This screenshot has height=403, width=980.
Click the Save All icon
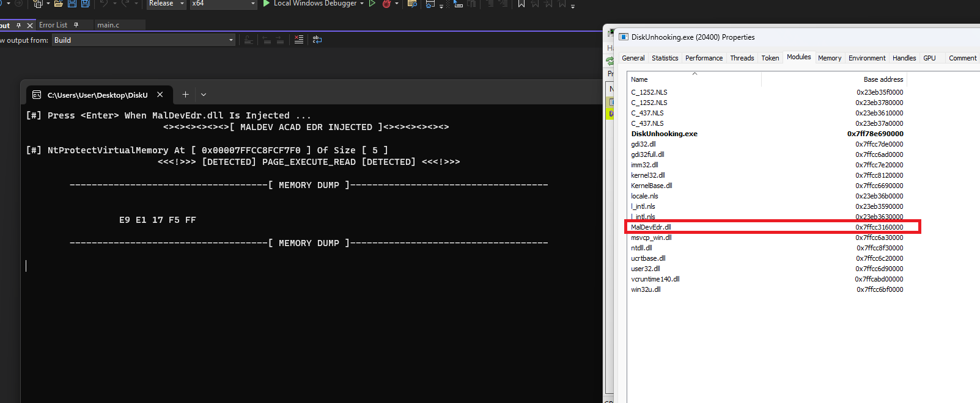[85, 4]
